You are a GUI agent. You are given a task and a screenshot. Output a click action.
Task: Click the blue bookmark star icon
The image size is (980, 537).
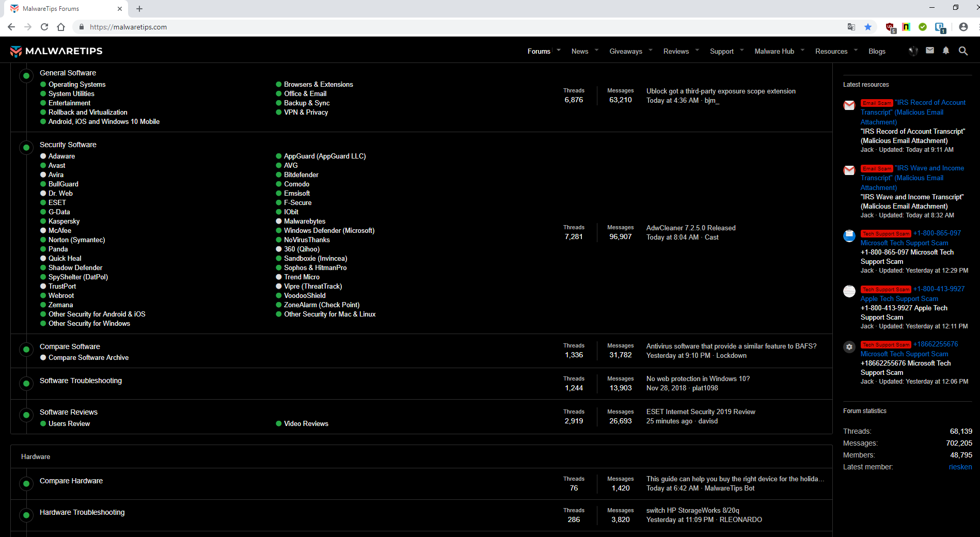pos(868,27)
